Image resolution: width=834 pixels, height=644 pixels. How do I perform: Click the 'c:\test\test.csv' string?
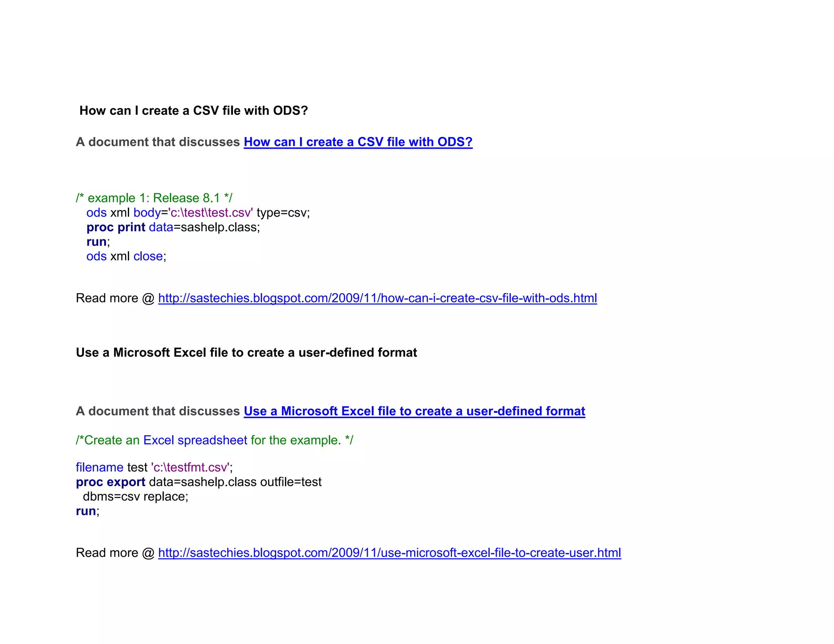point(210,212)
